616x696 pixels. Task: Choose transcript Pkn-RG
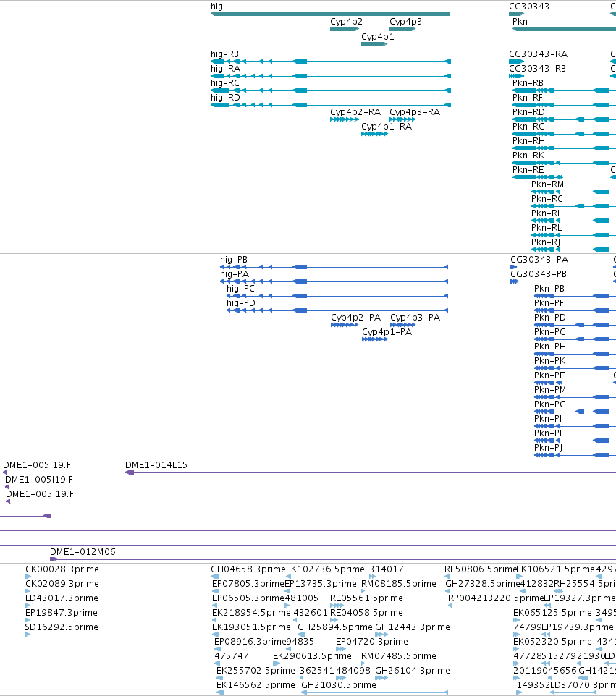pyautogui.click(x=528, y=127)
